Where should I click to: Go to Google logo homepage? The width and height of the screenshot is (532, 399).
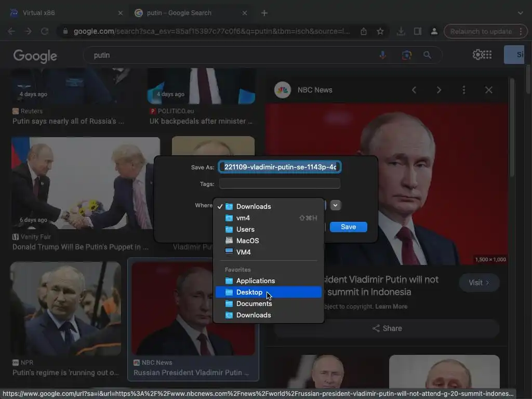35,56
